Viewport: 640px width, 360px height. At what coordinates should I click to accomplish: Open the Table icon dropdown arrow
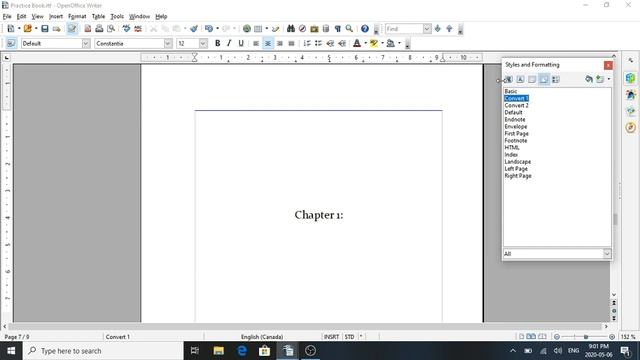[x=267, y=29]
